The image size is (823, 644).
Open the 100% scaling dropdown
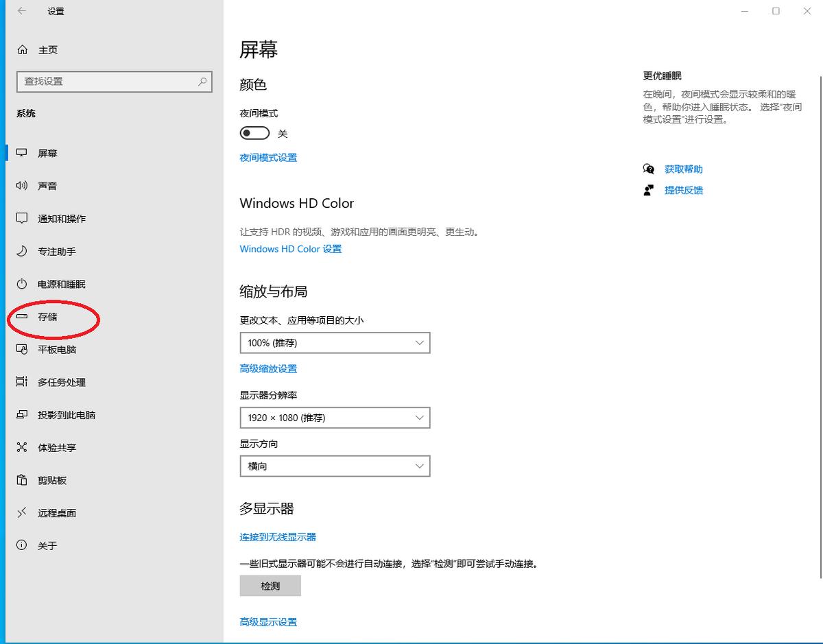point(335,342)
